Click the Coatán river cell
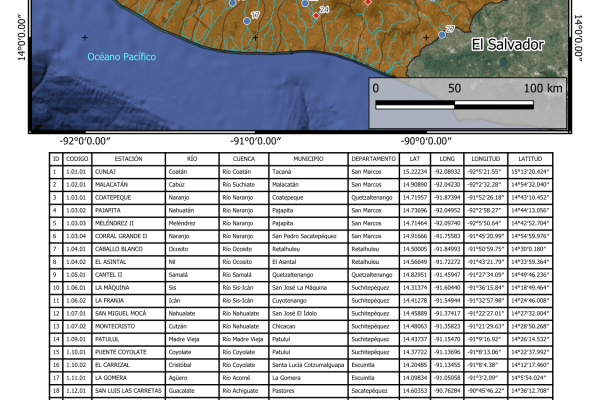Image resolution: width=600 pixels, height=400 pixels. tap(192, 172)
